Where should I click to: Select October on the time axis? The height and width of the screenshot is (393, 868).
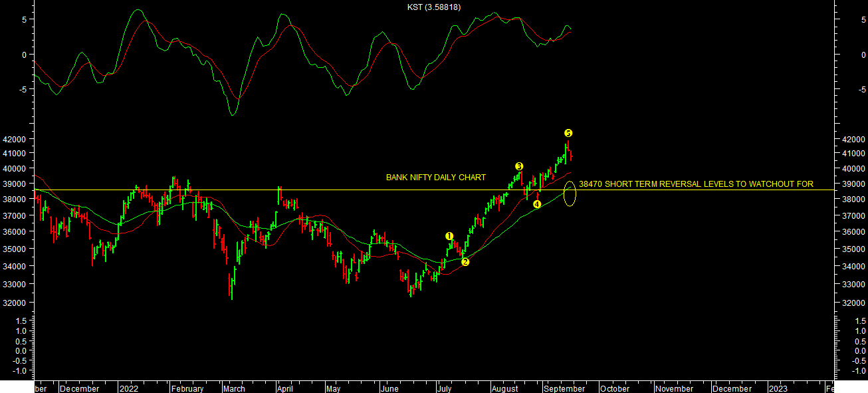click(615, 388)
